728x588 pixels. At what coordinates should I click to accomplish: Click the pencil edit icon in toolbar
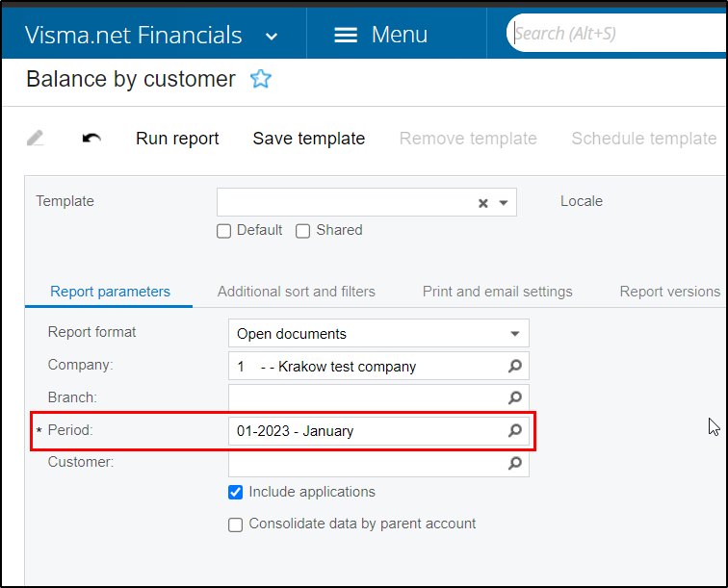tap(36, 138)
